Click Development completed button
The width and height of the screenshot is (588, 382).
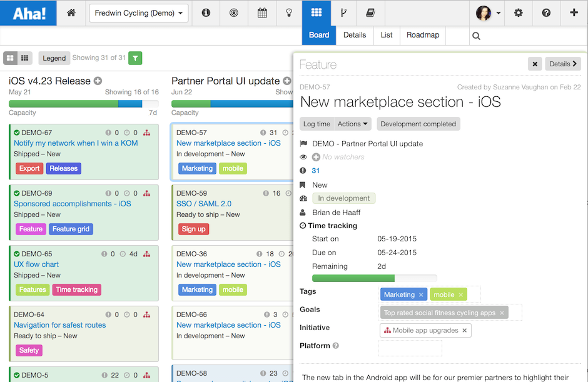point(418,124)
